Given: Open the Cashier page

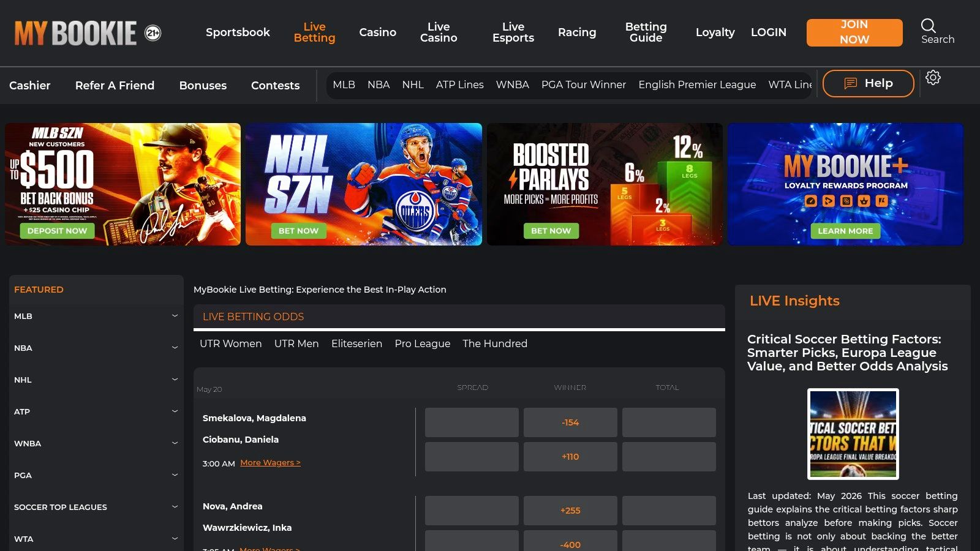Looking at the screenshot, I should point(30,86).
